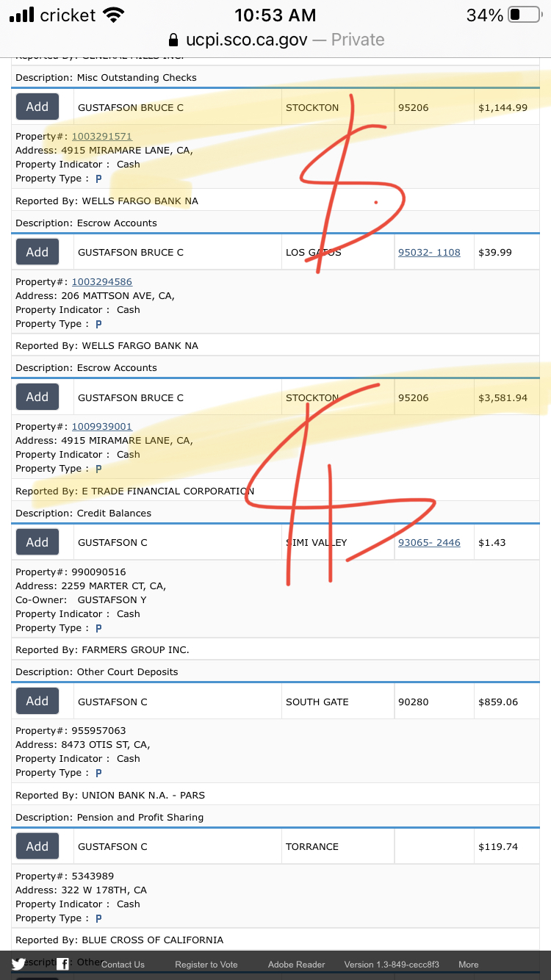
Task: Tap Reported By: BLUE CROSS OF CALIFORNIA
Action: tap(120, 940)
